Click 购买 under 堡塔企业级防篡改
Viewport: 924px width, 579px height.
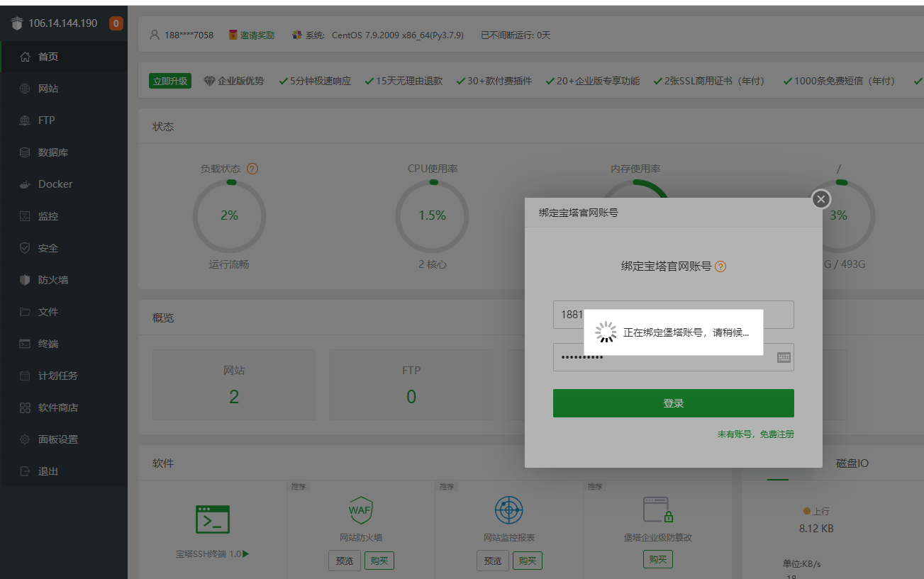[x=658, y=559]
